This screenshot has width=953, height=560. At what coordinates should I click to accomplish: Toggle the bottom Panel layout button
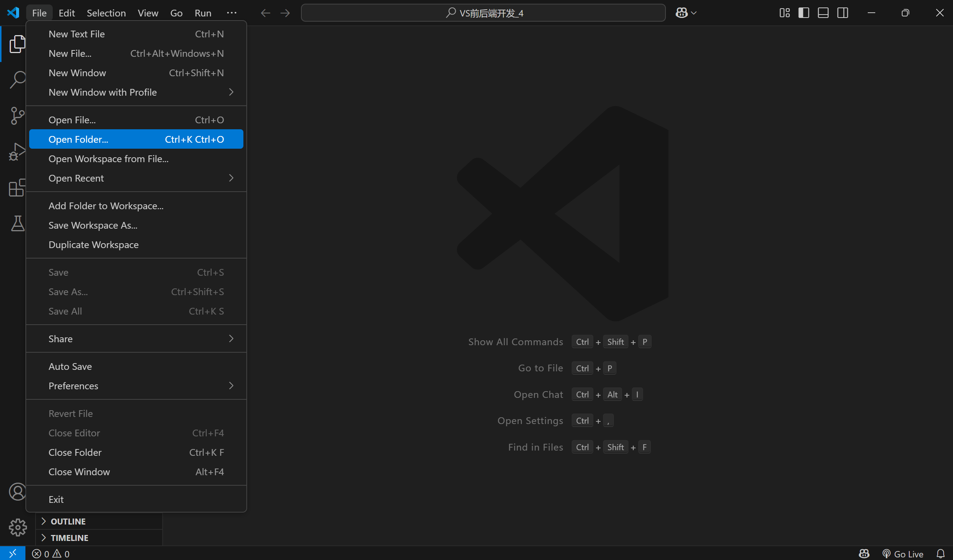(823, 13)
